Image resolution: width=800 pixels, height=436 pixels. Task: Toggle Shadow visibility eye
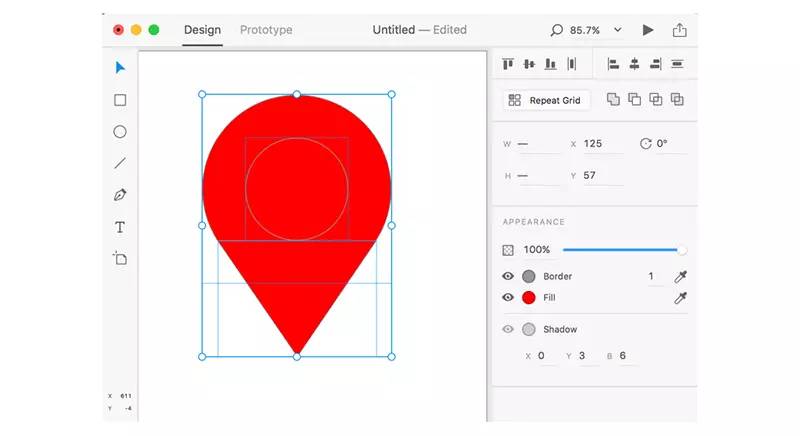(508, 329)
